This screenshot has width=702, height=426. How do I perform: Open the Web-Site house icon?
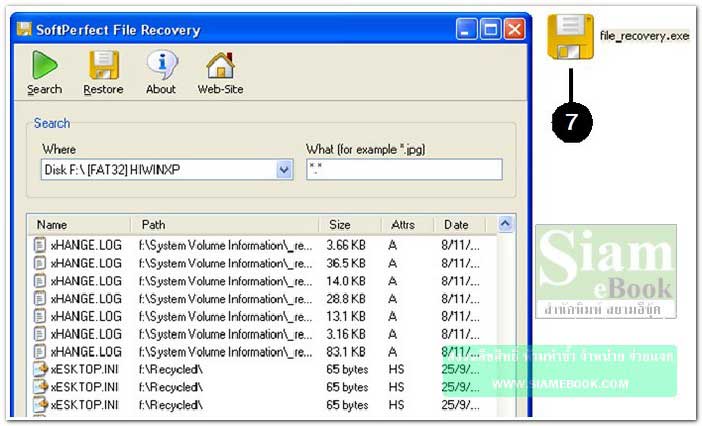click(x=220, y=65)
